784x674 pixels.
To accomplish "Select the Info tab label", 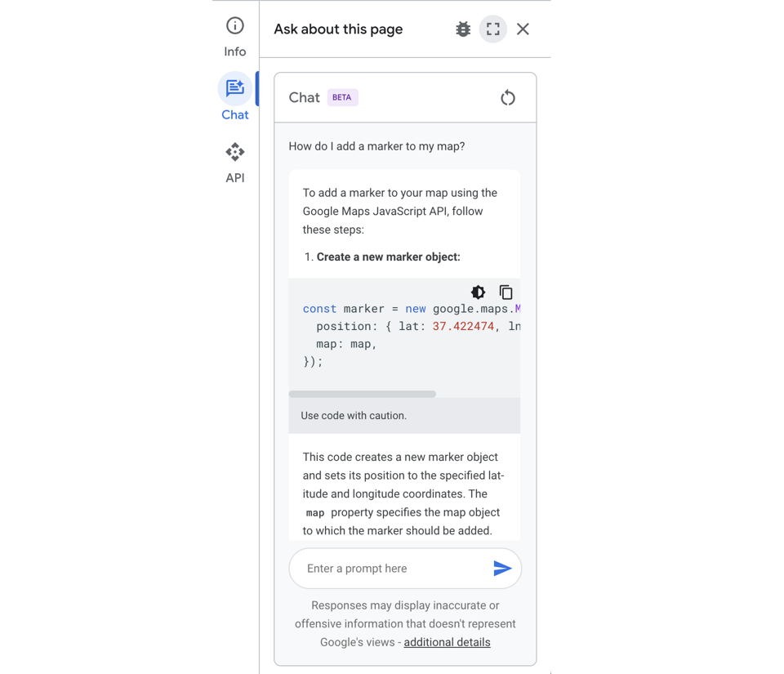I will click(x=234, y=51).
